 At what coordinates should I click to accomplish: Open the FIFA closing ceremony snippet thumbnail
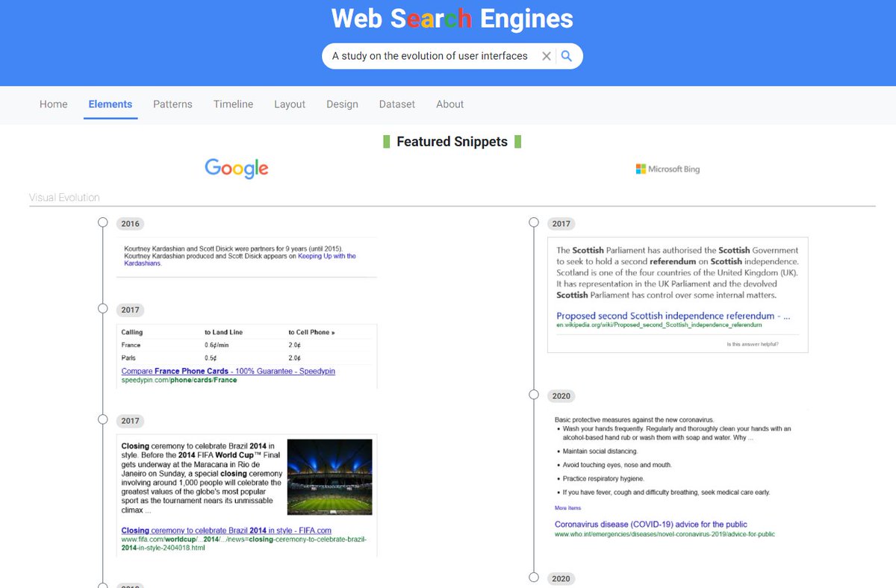(246, 495)
